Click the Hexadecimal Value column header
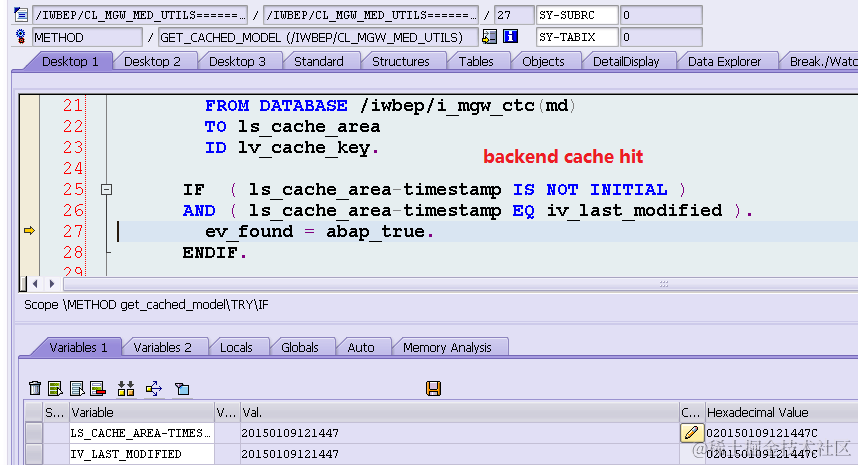Viewport: 858px width, 465px height. coord(781,412)
